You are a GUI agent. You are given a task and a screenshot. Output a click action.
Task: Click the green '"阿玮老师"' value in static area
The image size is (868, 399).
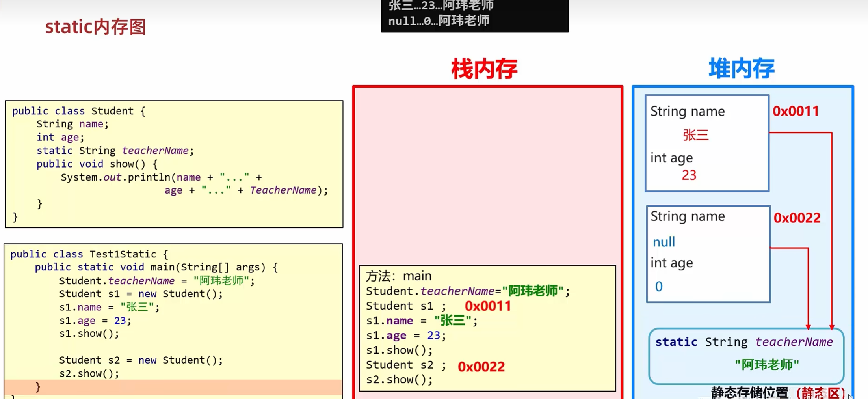click(x=767, y=365)
